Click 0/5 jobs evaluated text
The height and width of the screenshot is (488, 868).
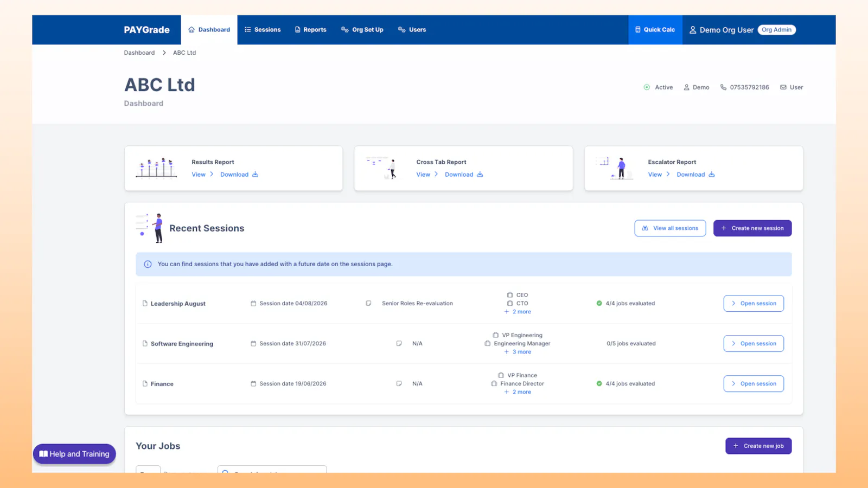[x=631, y=344]
